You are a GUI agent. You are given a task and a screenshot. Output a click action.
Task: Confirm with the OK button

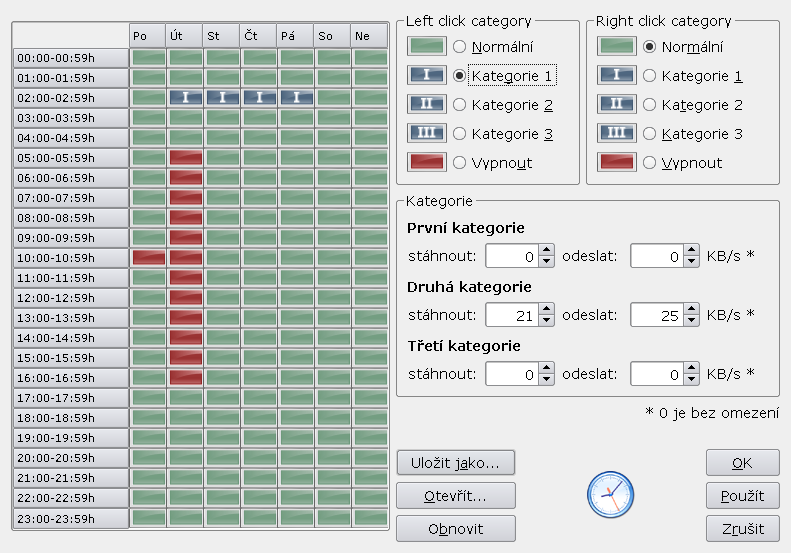point(743,463)
